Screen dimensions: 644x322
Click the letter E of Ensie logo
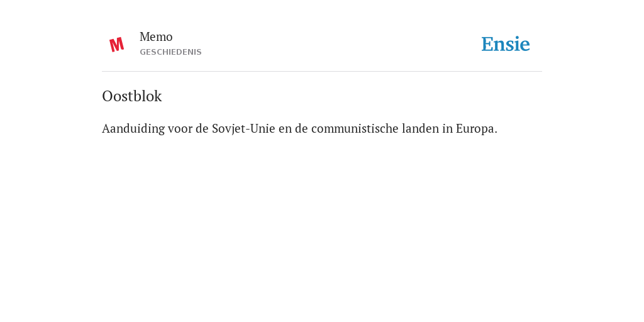[x=487, y=45]
